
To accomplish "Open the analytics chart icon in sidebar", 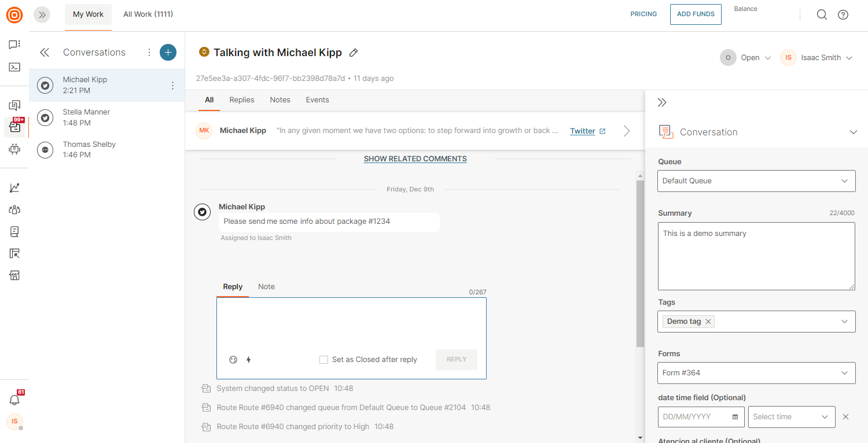I will pos(14,188).
